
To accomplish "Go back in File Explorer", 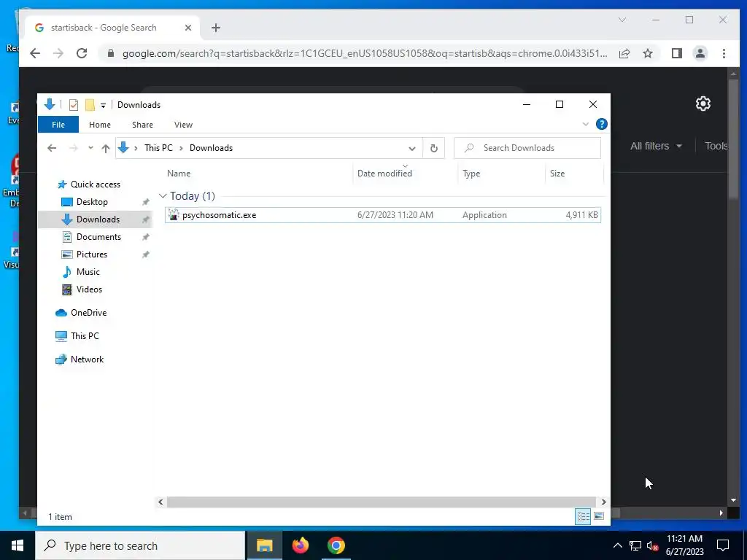I will pyautogui.click(x=52, y=148).
